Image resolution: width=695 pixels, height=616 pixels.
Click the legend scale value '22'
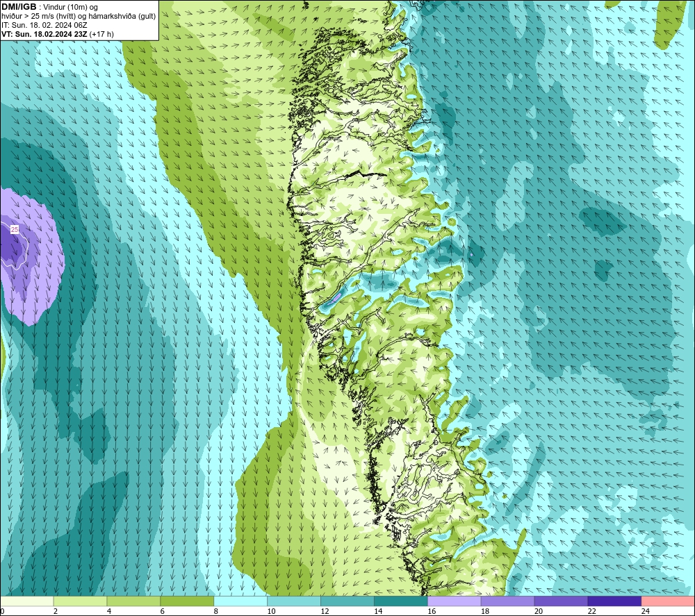(x=591, y=611)
